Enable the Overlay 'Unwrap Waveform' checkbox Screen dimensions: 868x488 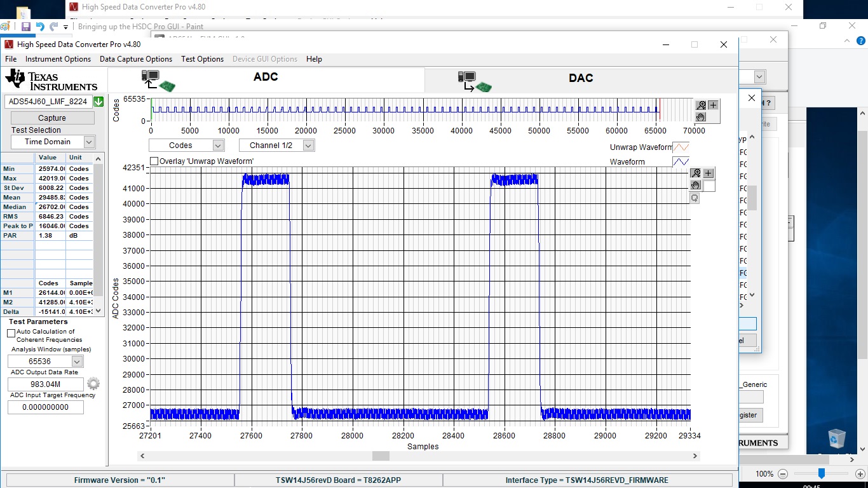(x=154, y=161)
